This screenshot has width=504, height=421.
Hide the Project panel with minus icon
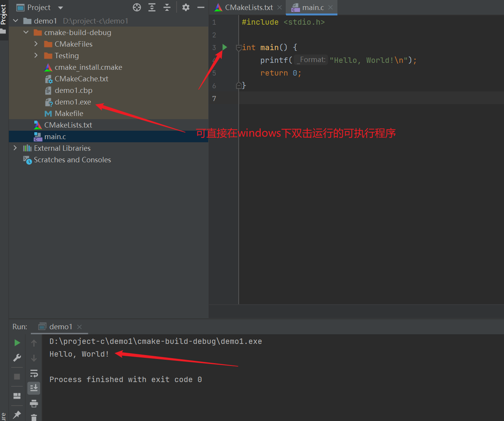(201, 7)
